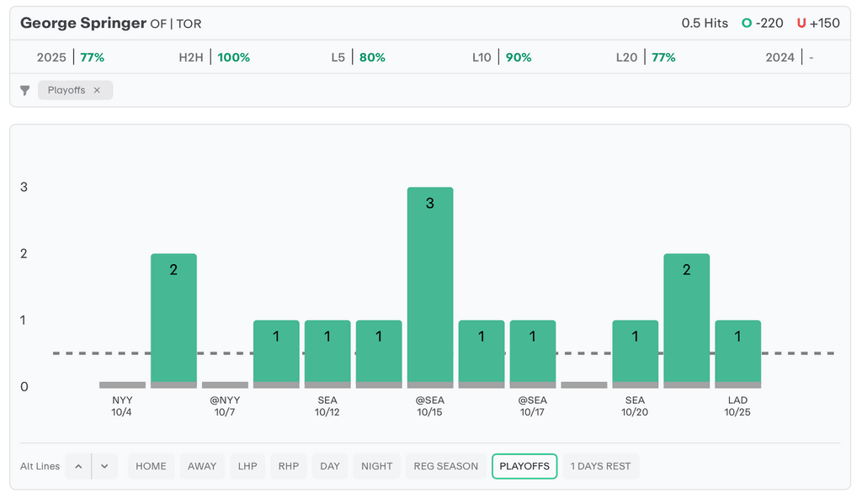Select the Over -220 odds

click(x=762, y=23)
